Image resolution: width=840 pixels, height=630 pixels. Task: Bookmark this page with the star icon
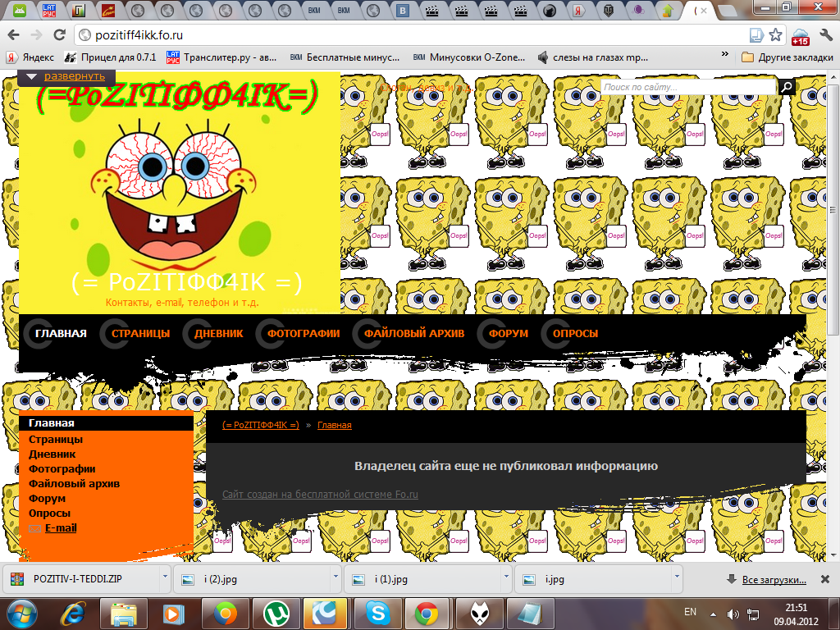click(775, 35)
